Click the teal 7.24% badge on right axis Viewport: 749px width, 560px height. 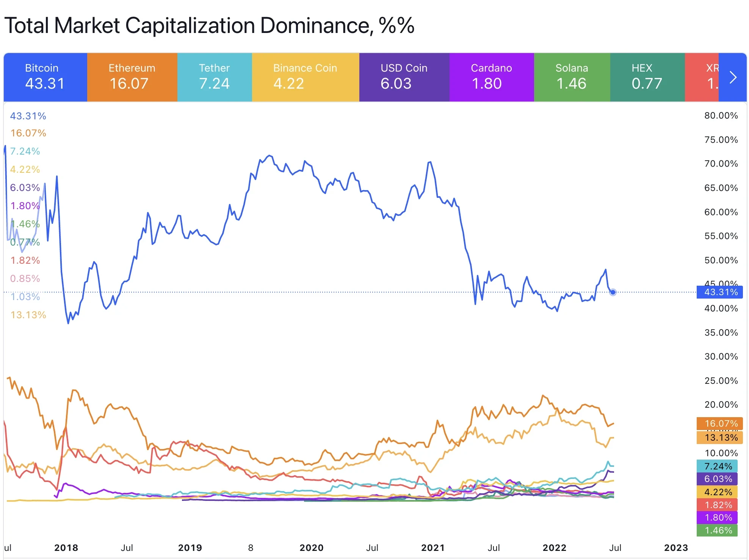(717, 466)
